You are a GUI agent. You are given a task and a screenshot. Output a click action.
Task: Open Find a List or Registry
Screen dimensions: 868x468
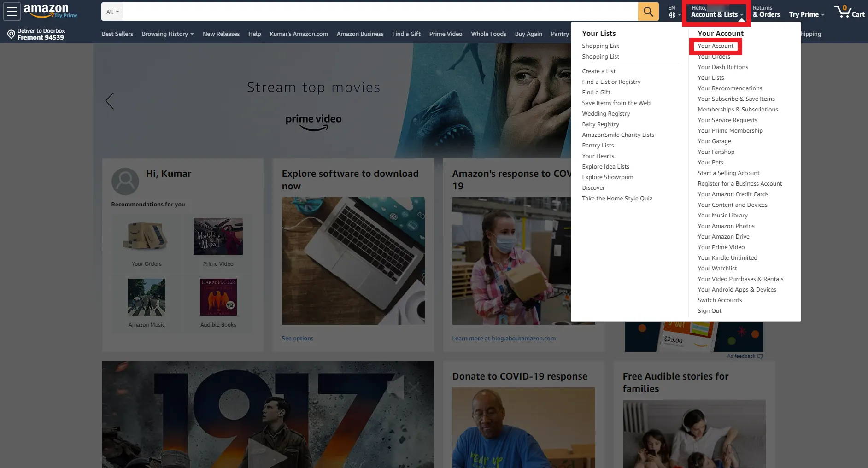pos(611,82)
